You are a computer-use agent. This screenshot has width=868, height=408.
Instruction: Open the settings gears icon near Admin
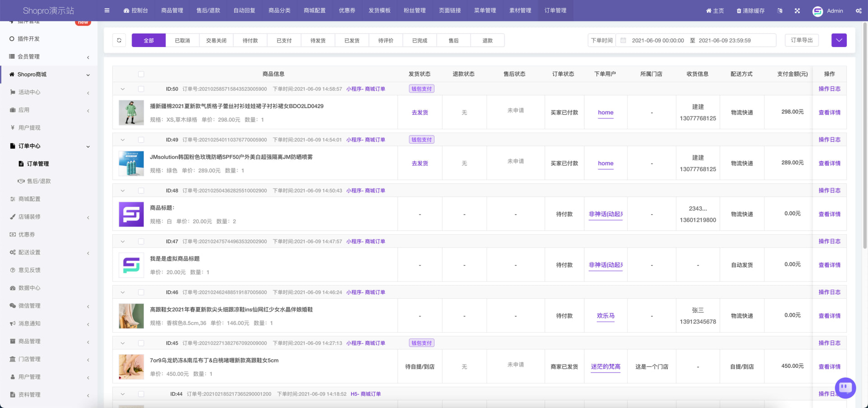click(x=858, y=10)
